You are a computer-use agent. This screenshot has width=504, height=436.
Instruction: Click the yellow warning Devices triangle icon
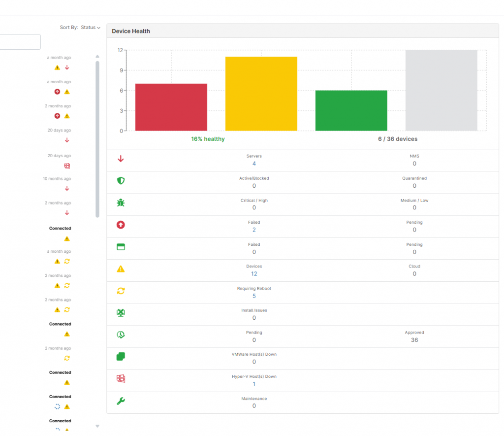[x=121, y=269]
